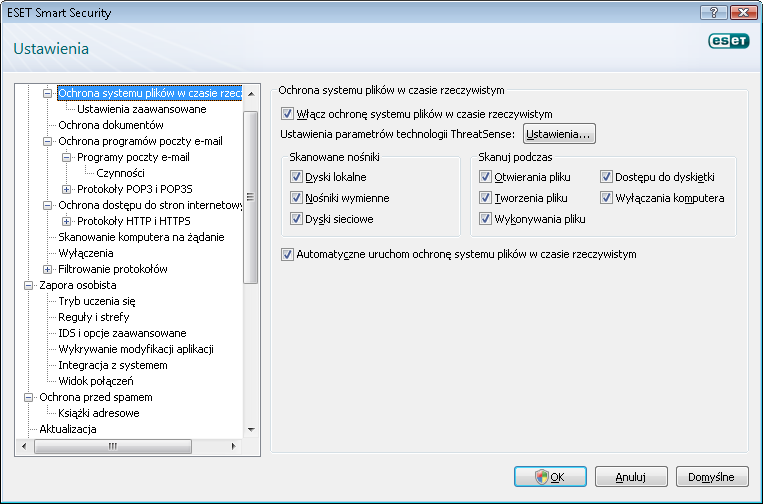Click the Anuluj button
Viewport: 763px width, 504px height.
[631, 477]
